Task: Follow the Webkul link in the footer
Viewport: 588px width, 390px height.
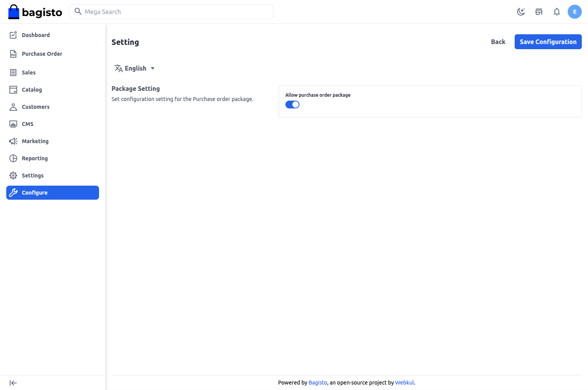Action: (x=404, y=383)
